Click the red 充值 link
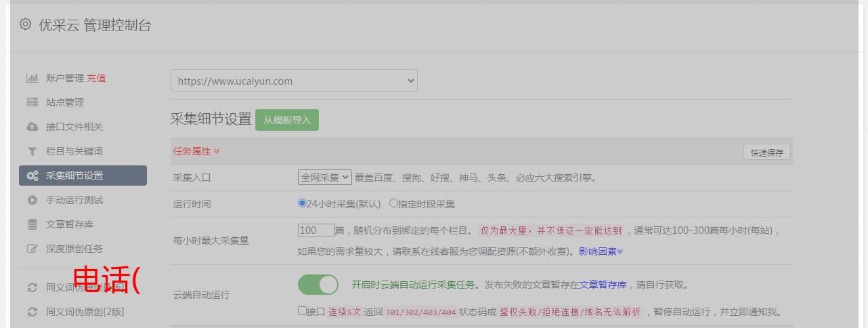The image size is (868, 328). click(96, 78)
